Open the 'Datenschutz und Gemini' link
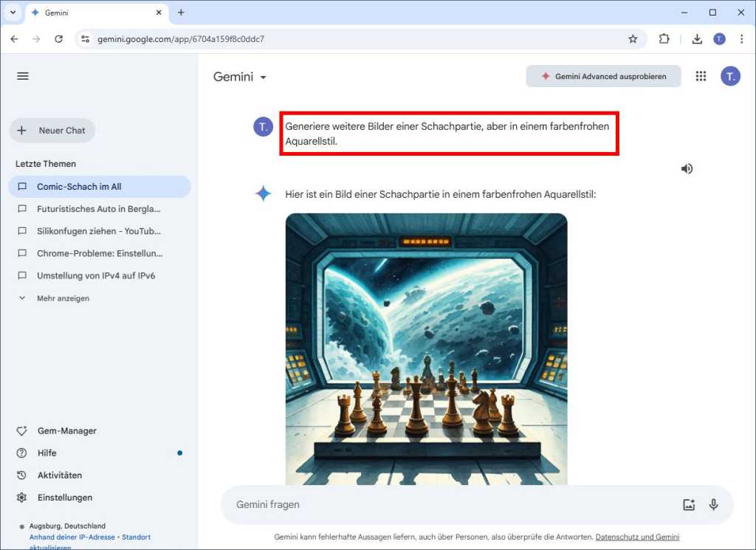This screenshot has width=756, height=550. click(637, 537)
